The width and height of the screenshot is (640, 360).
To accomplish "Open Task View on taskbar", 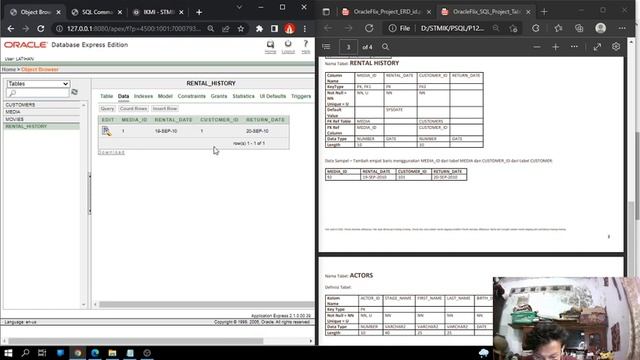I will coord(42,353).
